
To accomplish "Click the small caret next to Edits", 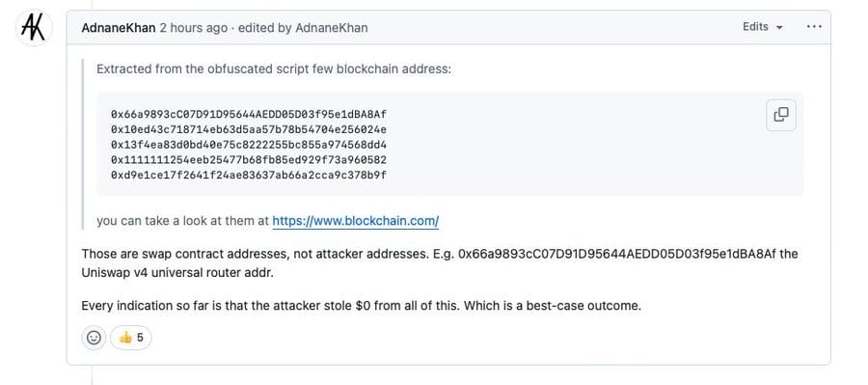I will (x=779, y=28).
